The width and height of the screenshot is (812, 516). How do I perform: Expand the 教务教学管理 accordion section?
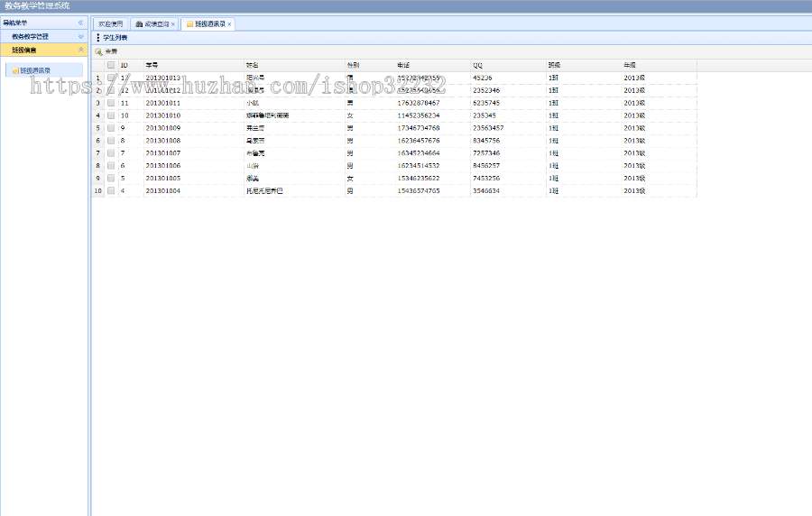tap(80, 36)
